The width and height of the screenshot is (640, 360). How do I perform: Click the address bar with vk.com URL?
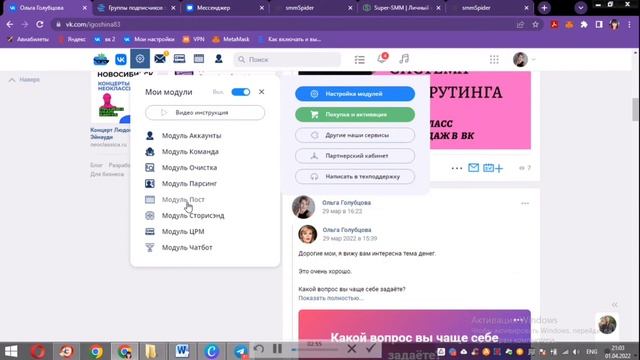click(x=286, y=24)
